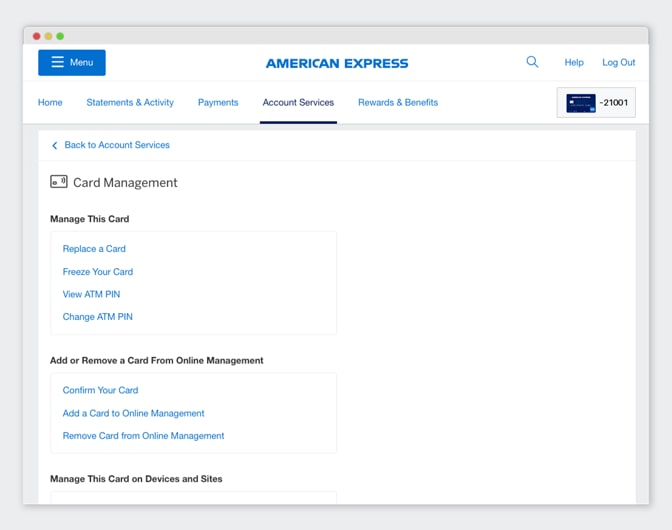Click Add or Remove a Card heading
Screen dimensions: 672x530
[156, 360]
